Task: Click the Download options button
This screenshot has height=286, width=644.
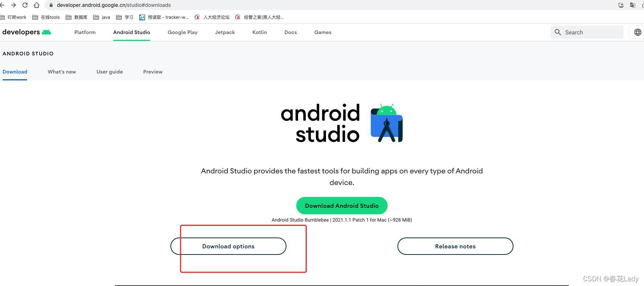Action: pos(228,246)
